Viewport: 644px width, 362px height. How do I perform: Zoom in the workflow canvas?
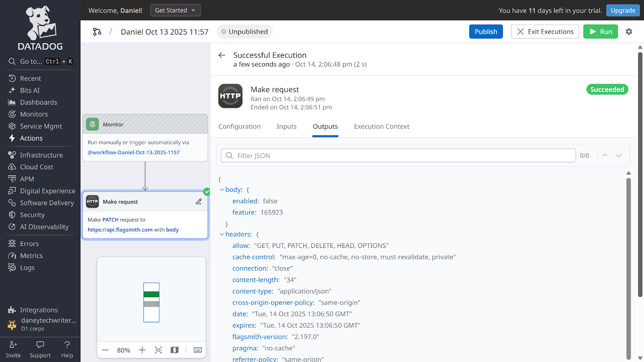142,350
